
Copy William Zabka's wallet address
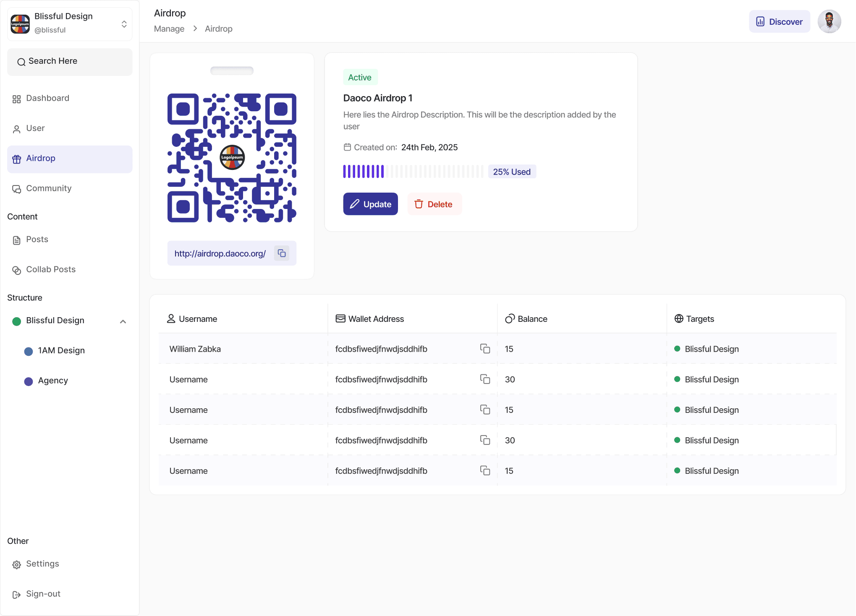pyautogui.click(x=485, y=349)
